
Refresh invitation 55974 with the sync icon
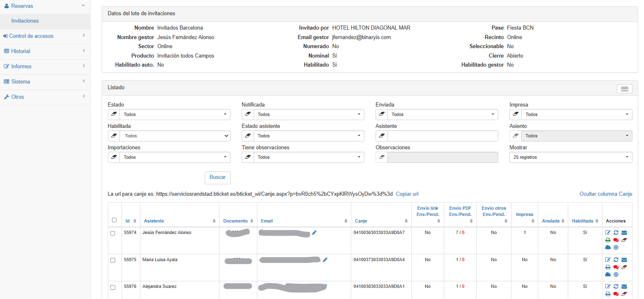click(x=616, y=233)
